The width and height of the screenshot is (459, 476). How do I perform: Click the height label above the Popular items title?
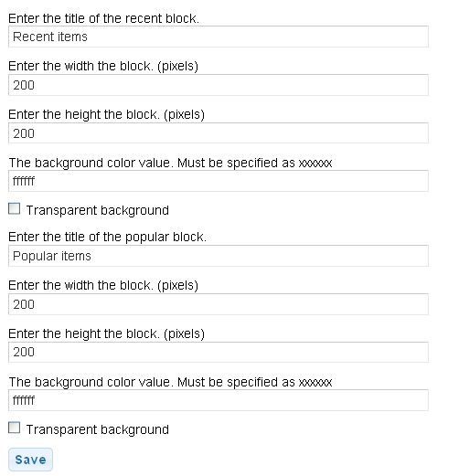tap(106, 114)
